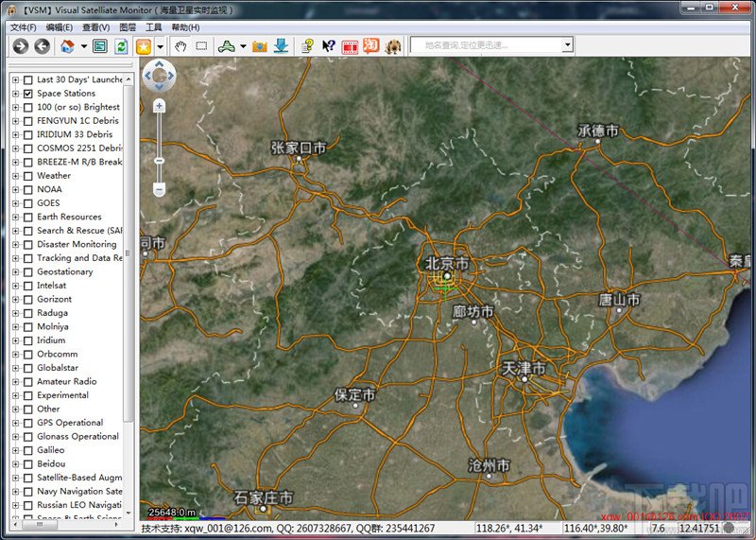The width and height of the screenshot is (756, 540).
Task: Click the refresh icon in the toolbar
Action: click(121, 46)
